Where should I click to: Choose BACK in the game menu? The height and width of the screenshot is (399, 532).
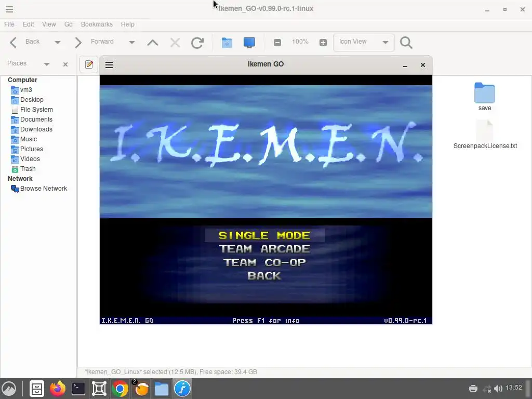pyautogui.click(x=264, y=276)
